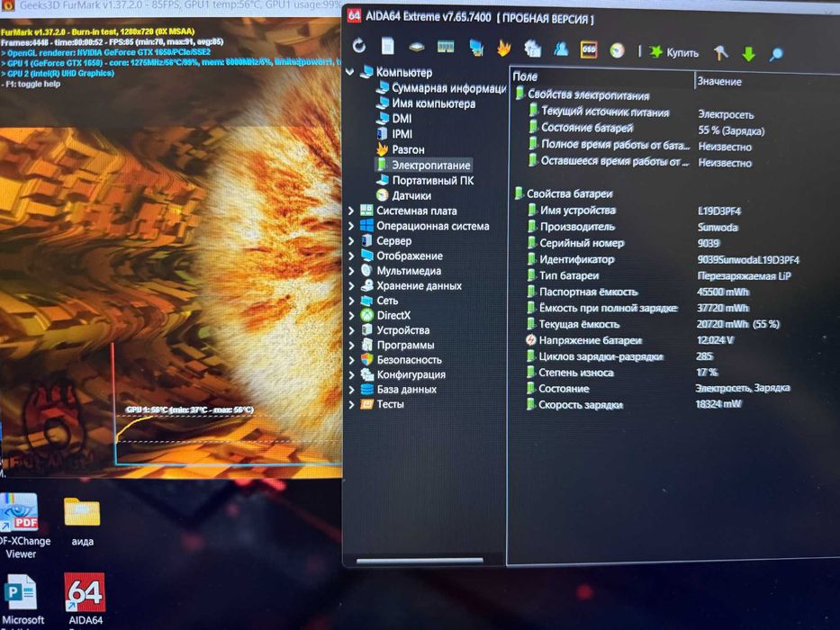
Task: Click the Устройства devices icon in tree
Action: pyautogui.click(x=367, y=329)
